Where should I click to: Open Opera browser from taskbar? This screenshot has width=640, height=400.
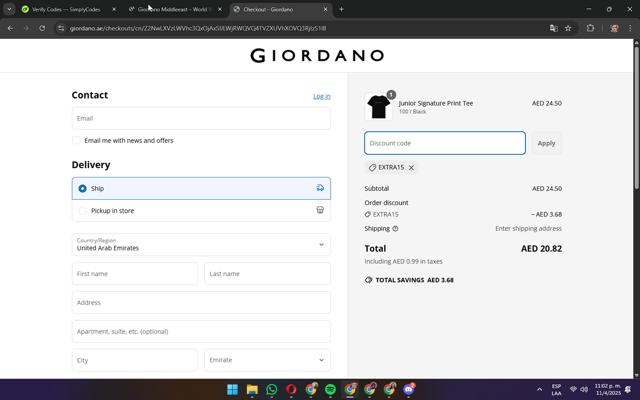click(291, 389)
